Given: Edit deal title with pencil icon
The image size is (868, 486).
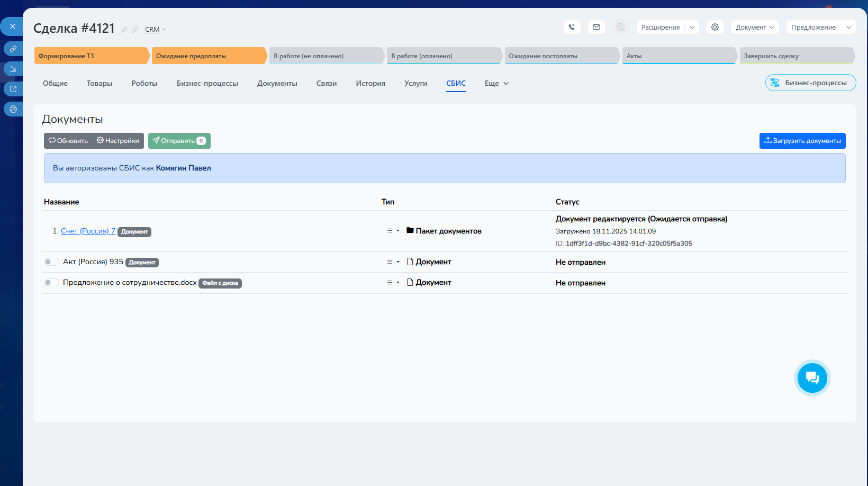Looking at the screenshot, I should (124, 30).
